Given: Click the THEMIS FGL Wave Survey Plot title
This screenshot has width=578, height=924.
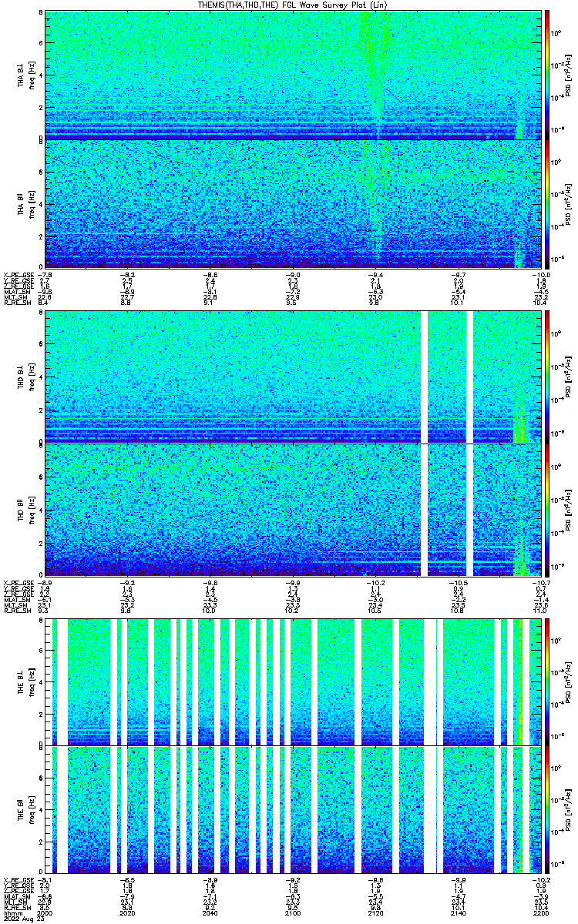Looking at the screenshot, I should coord(294,5).
